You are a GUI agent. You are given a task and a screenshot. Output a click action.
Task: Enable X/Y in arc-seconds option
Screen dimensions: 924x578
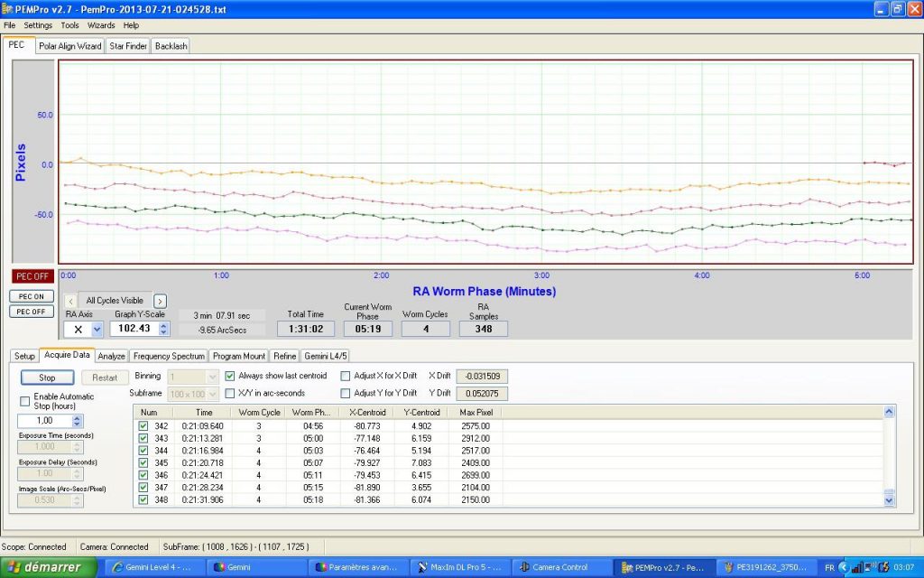click(x=230, y=393)
